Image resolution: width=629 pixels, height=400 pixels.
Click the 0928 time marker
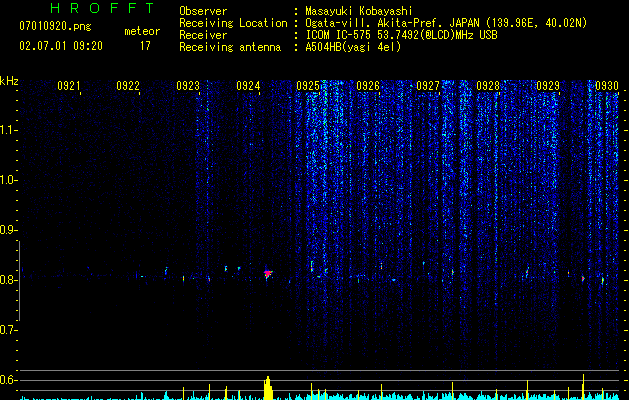click(488, 85)
